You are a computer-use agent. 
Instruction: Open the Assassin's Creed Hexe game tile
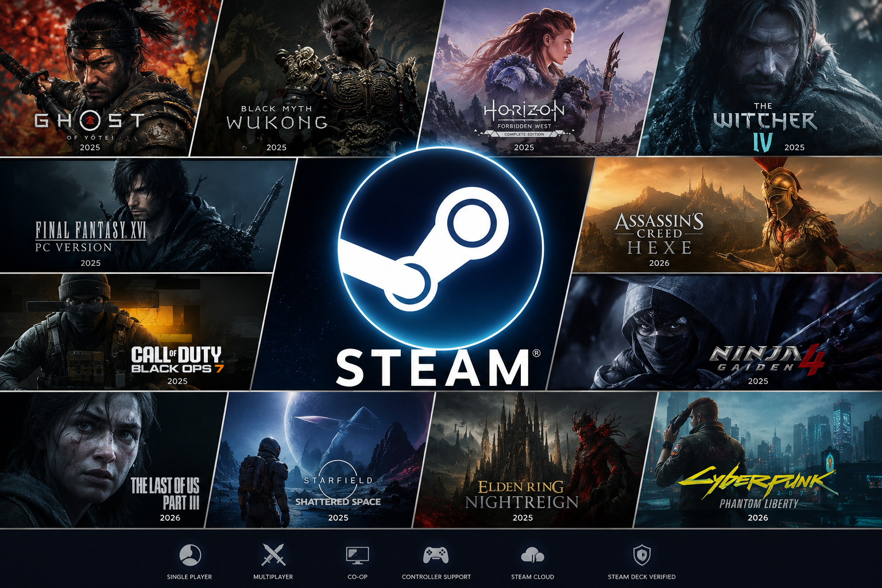click(732, 215)
